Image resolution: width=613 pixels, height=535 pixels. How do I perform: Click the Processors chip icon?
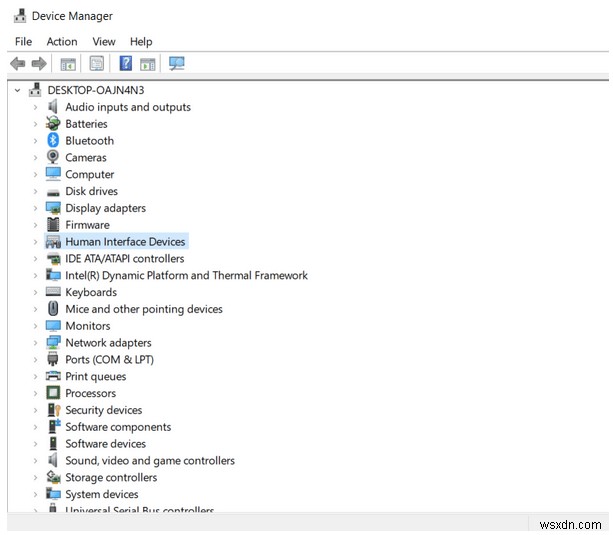coord(53,393)
